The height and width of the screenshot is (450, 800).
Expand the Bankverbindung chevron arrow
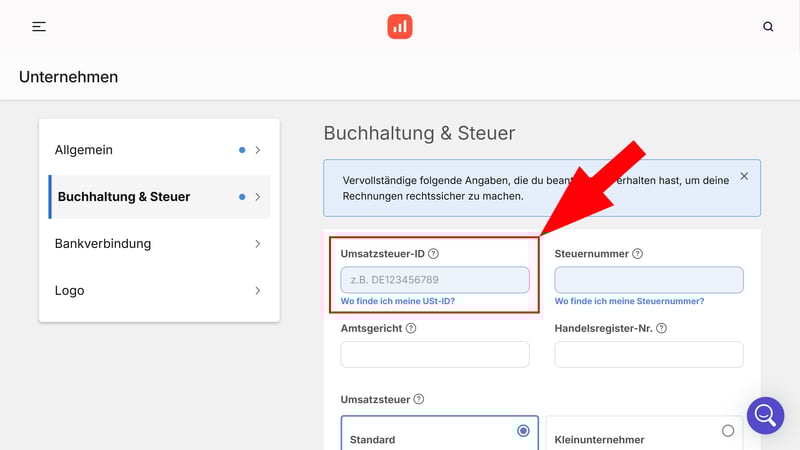(x=257, y=244)
